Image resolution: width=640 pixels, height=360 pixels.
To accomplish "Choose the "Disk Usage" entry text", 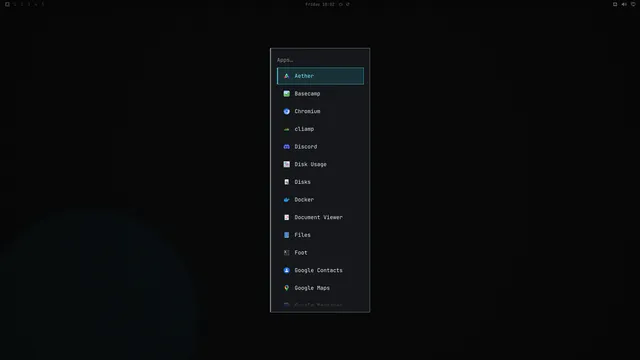I will 311,164.
